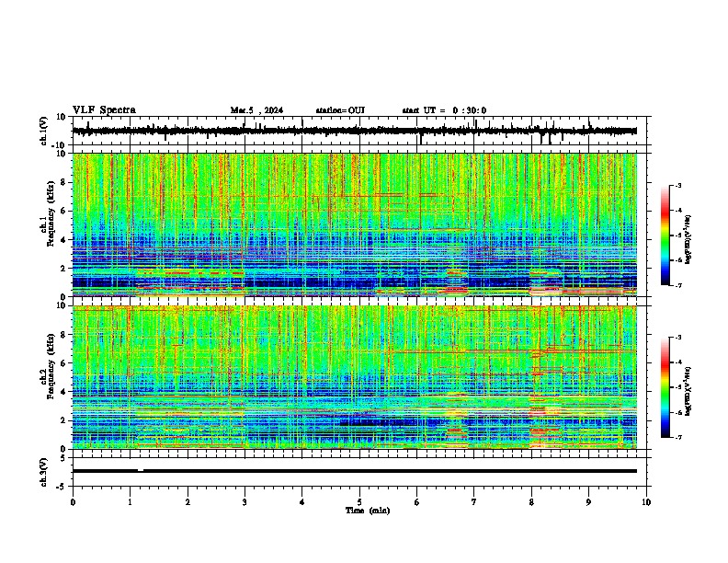Click the ch.1 frequency spectrogram panel
Screen dimensions: 728x563
coord(355,224)
